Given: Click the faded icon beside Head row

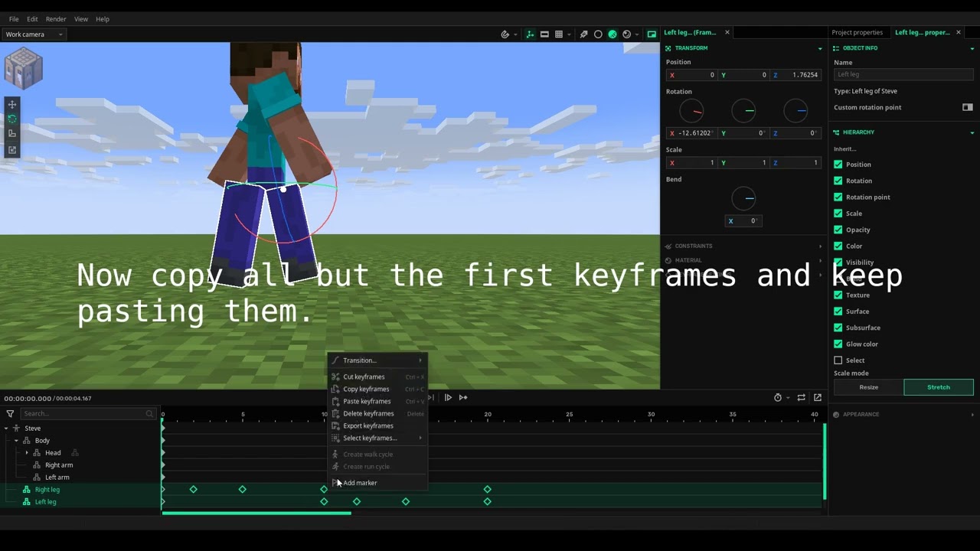Looking at the screenshot, I should tap(75, 453).
